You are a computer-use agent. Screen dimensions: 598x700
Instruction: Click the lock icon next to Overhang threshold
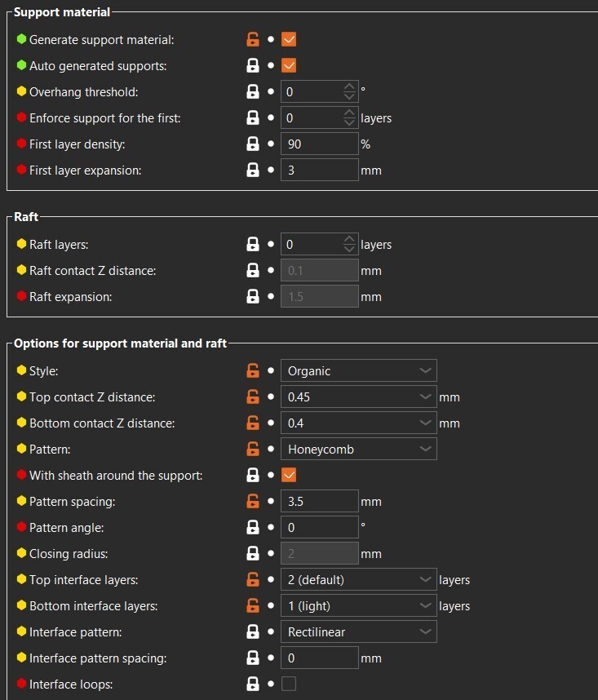(x=253, y=91)
